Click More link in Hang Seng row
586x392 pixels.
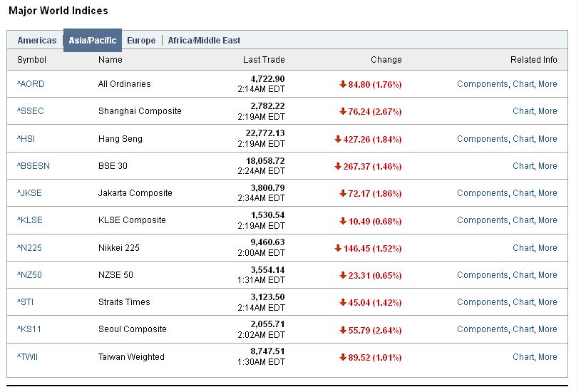point(548,139)
